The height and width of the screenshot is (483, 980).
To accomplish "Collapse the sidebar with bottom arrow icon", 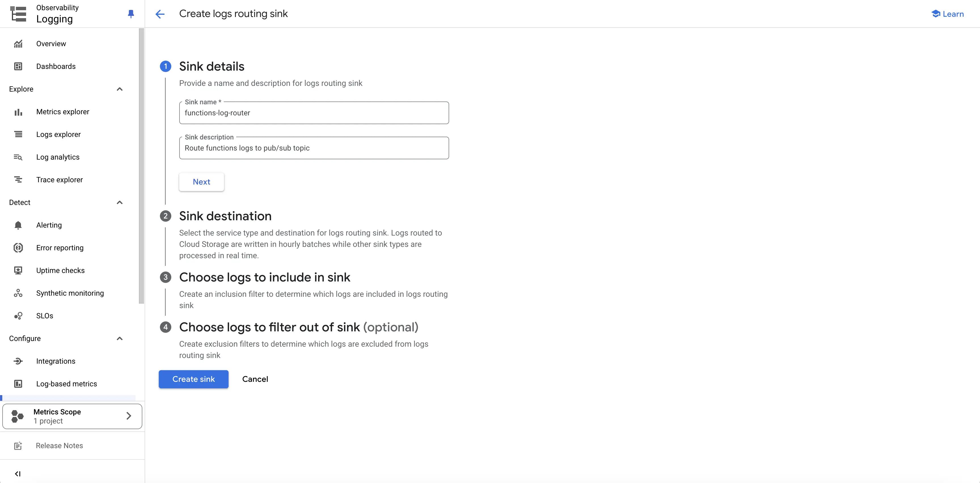I will tap(18, 473).
